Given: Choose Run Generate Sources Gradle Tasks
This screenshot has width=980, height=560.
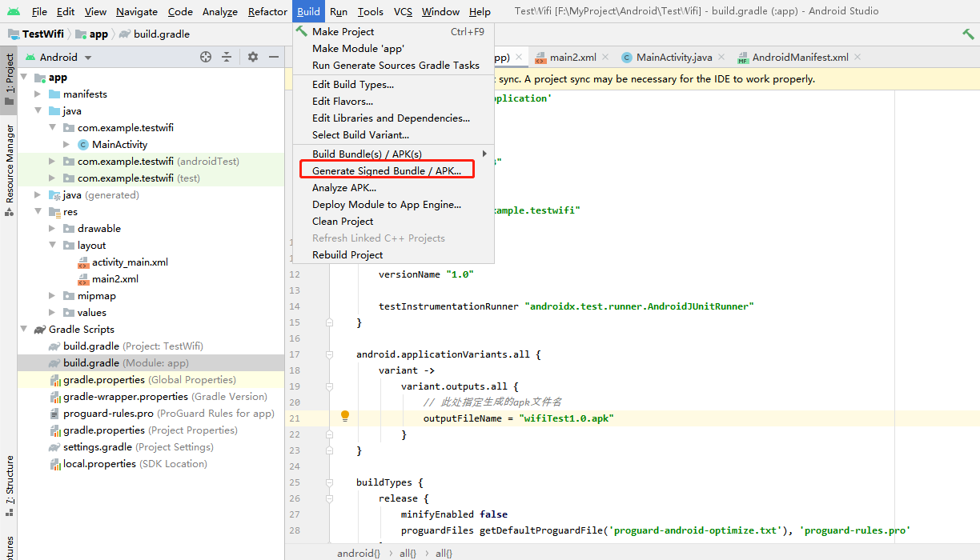Looking at the screenshot, I should 392,66.
